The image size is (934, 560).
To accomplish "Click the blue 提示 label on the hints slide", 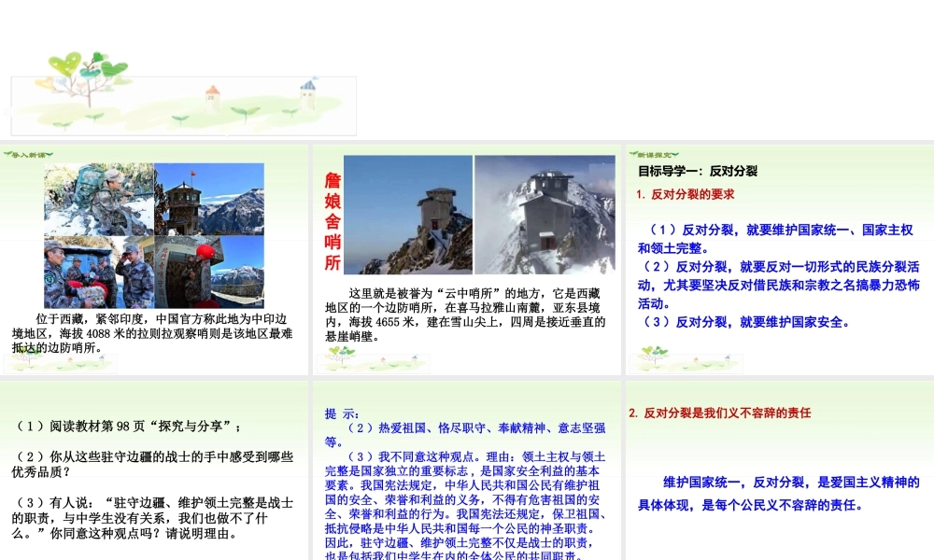I will tap(341, 413).
